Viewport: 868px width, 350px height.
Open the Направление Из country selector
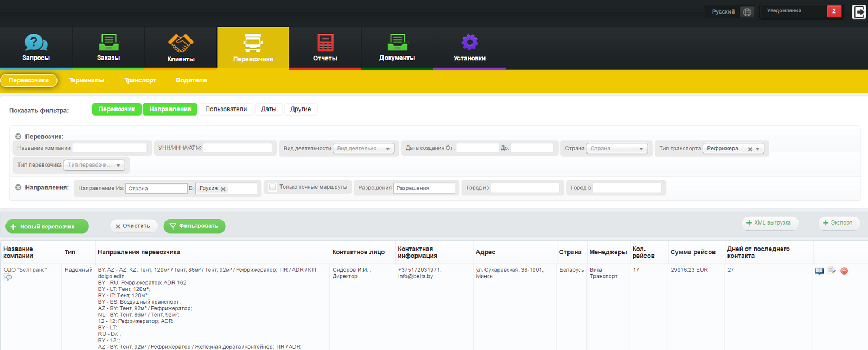[x=156, y=189]
